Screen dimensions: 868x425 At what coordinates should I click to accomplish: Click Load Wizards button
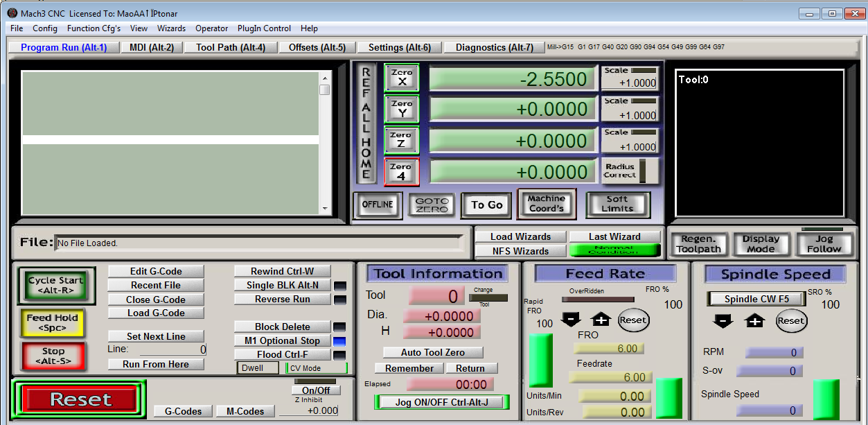click(520, 236)
